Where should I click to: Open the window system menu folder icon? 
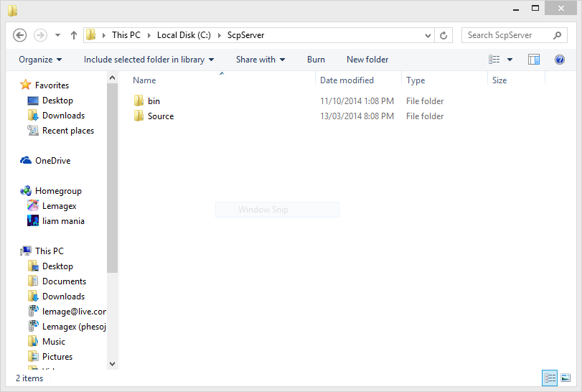[12, 10]
